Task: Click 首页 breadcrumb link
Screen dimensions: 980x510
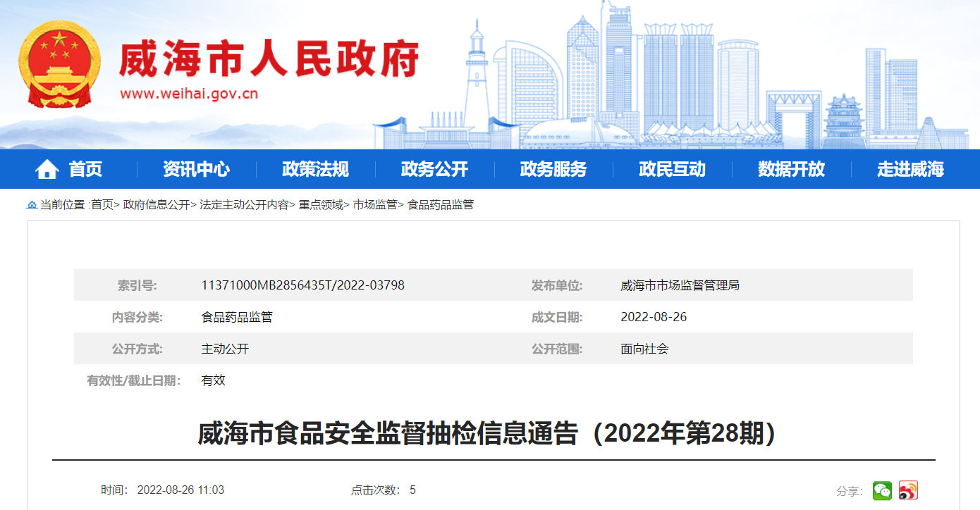Action: coord(102,205)
